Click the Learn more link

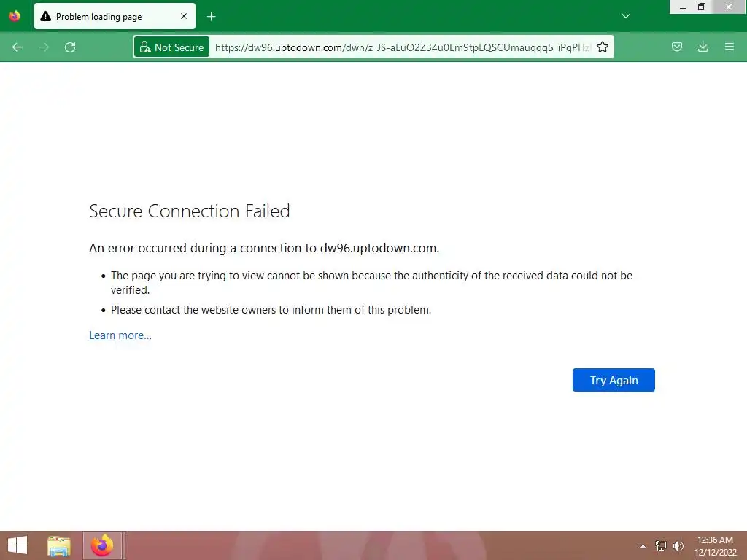point(120,335)
